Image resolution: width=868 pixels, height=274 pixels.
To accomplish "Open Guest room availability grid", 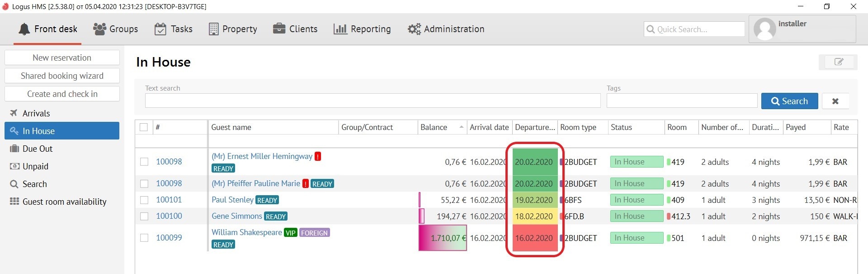I will click(x=64, y=202).
